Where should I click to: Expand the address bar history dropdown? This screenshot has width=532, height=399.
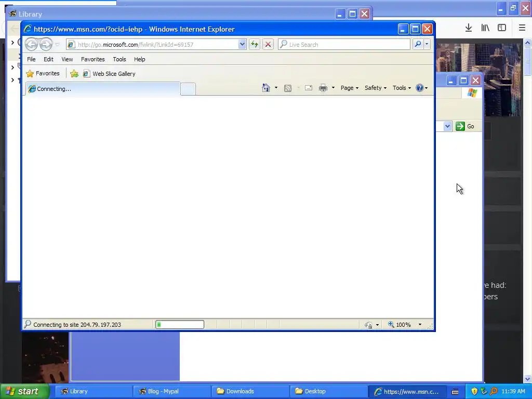(242, 45)
